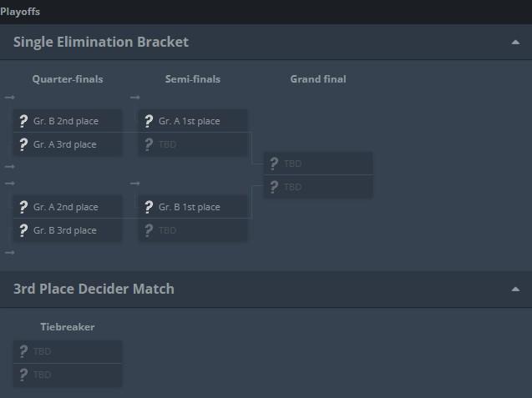
Task: Select the Grand final round heading
Action: (x=318, y=79)
